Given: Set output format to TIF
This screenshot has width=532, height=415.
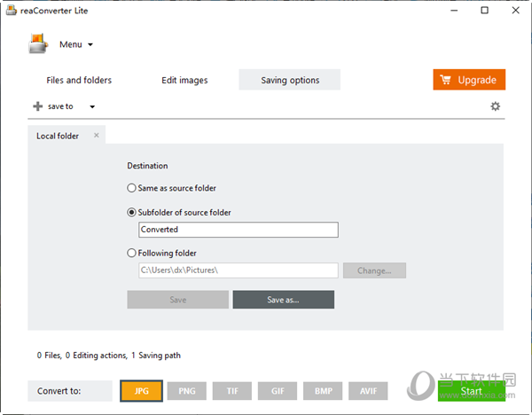Looking at the screenshot, I should 232,391.
